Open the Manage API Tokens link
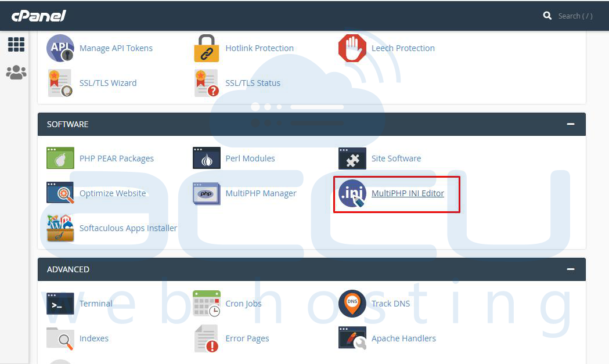 click(x=116, y=48)
